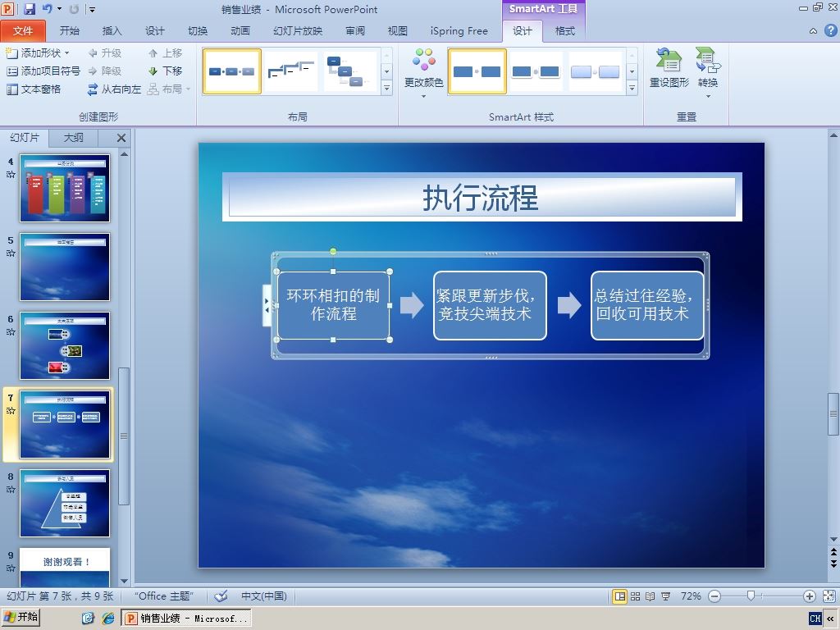
Task: Click the Redo icon in quick access toolbar
Action: (74, 9)
